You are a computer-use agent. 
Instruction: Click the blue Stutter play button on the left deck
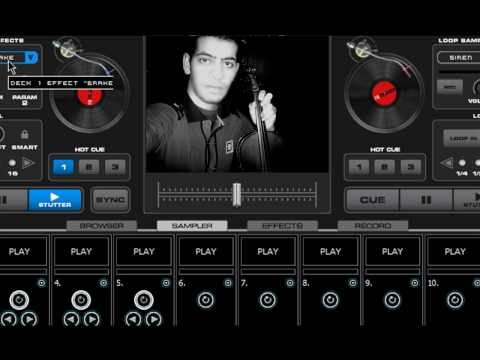tap(55, 200)
